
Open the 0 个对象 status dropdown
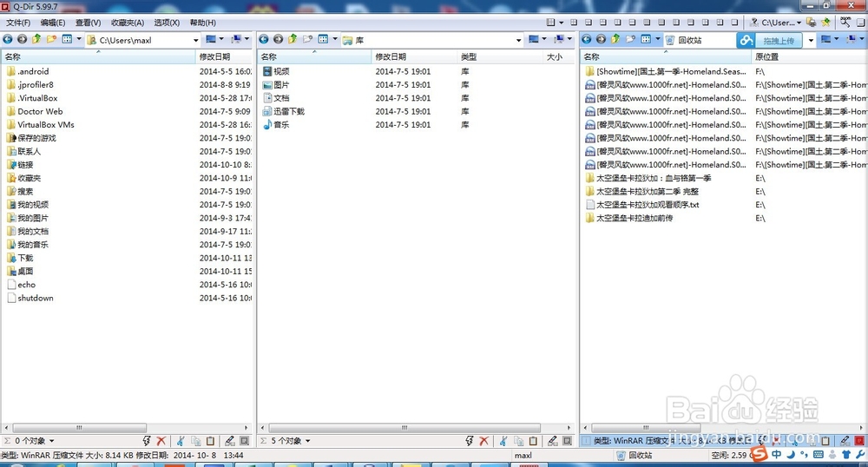[x=51, y=441]
